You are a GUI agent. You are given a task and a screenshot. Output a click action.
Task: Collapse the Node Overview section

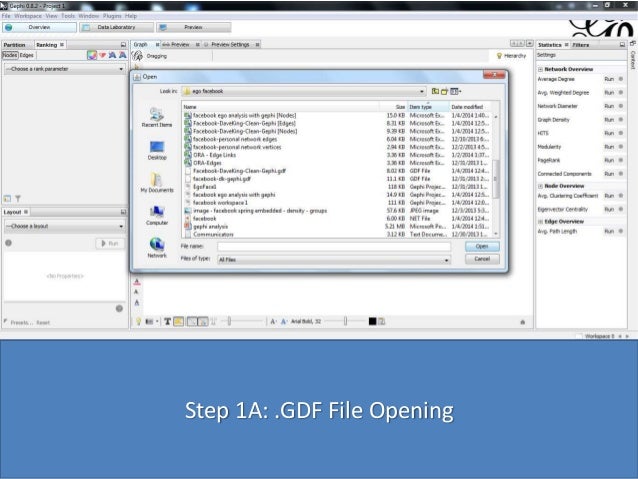(x=540, y=186)
